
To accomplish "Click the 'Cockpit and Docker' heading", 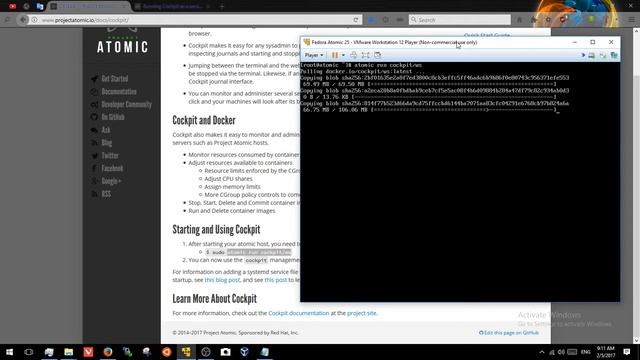I will click(x=204, y=120).
